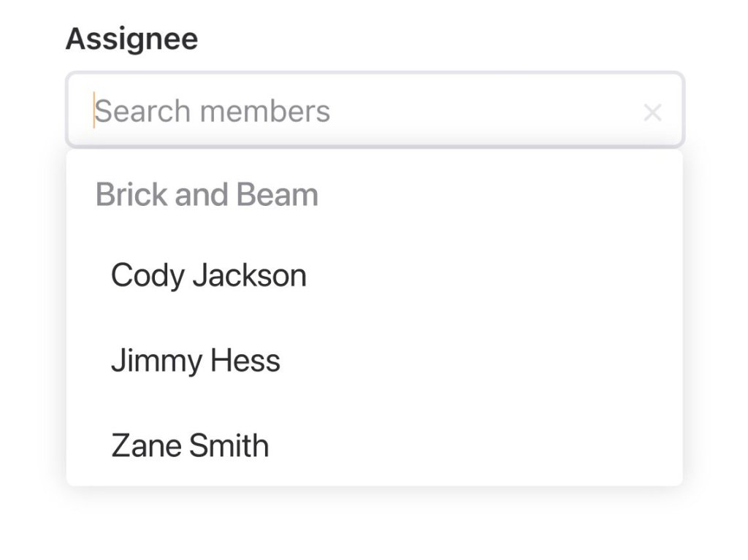Click the middle member option Jimmy Hess

pos(196,361)
